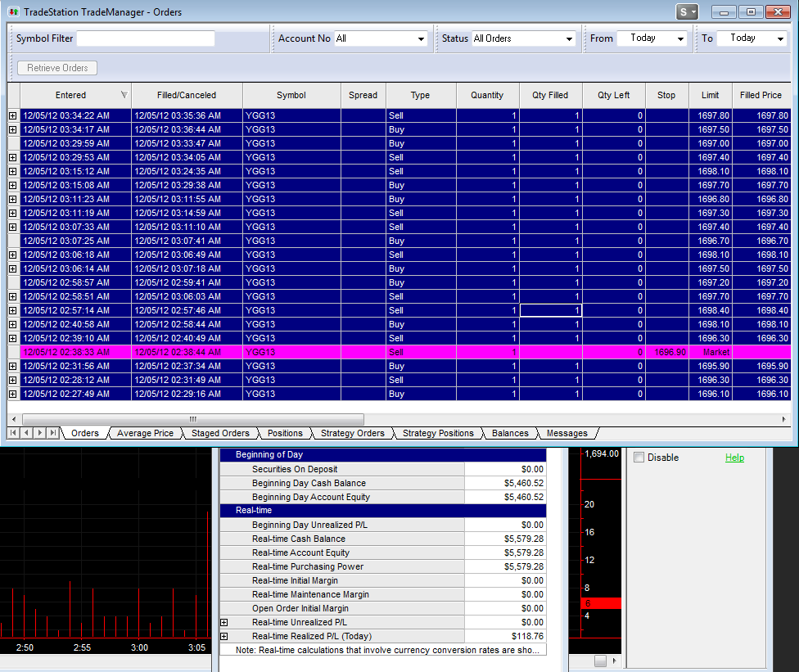Switch to the Balances tab
Screen dimensions: 799x672
(x=510, y=433)
